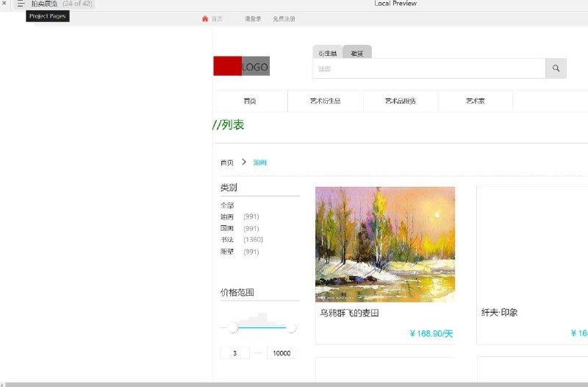Click 首页 in the breadcrumb

pos(227,163)
